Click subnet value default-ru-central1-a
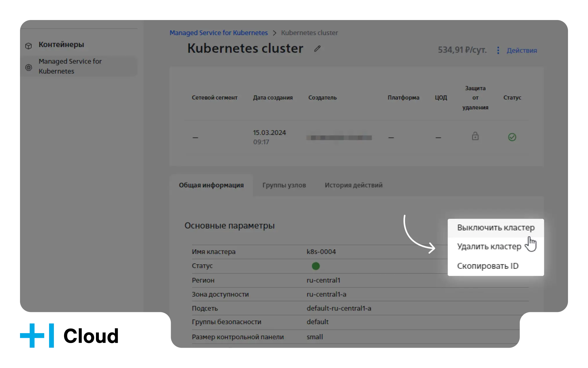Image resolution: width=588 pixels, height=368 pixels. (x=339, y=308)
